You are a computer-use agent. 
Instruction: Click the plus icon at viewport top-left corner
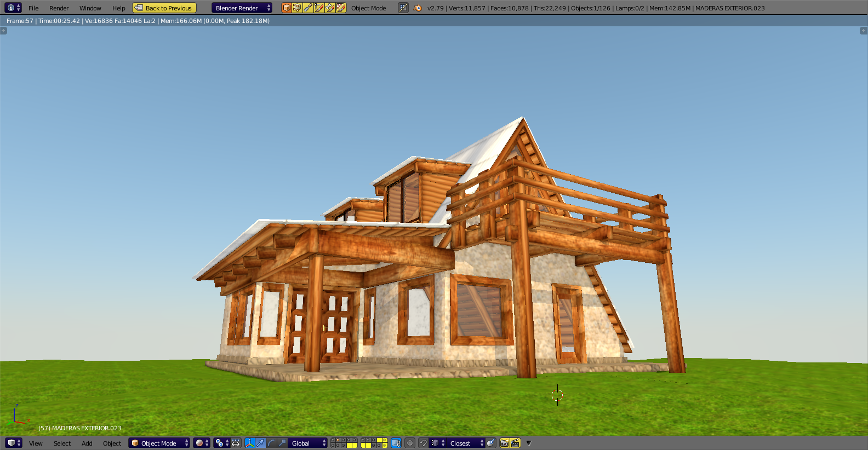(3, 31)
